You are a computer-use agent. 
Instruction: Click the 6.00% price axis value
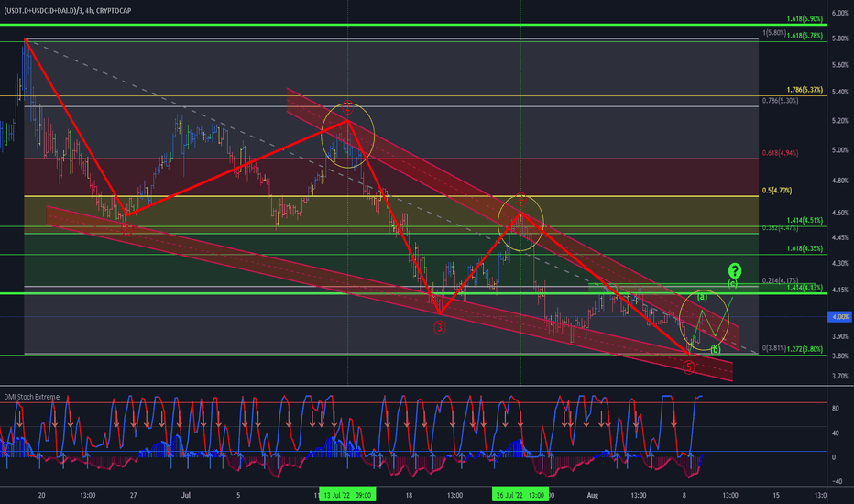tap(840, 13)
